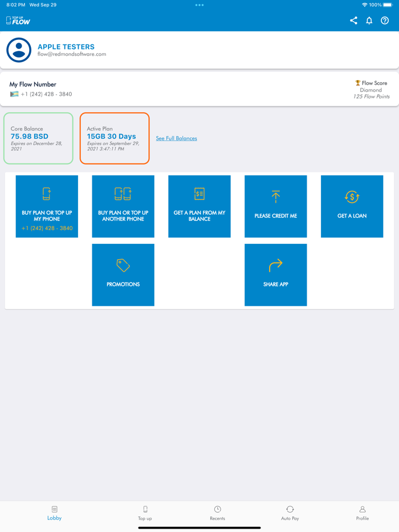Tap the My Flow Number label
This screenshot has width=399, height=532.
32,84
